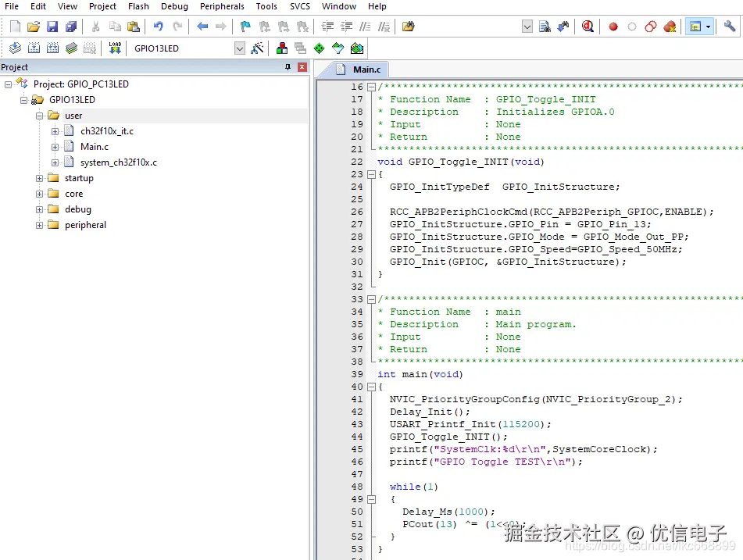This screenshot has width=743, height=560.
Task: Navigate forwards with the right arrow
Action: (x=221, y=27)
